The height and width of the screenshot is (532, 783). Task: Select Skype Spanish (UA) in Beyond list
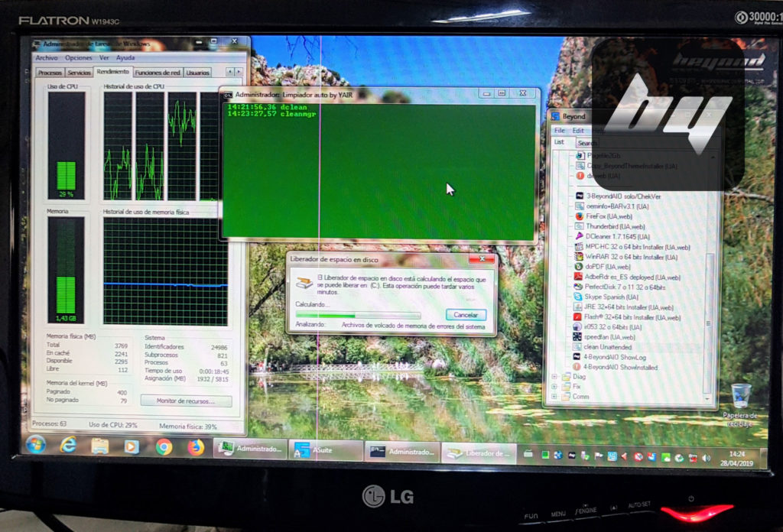tap(610, 297)
